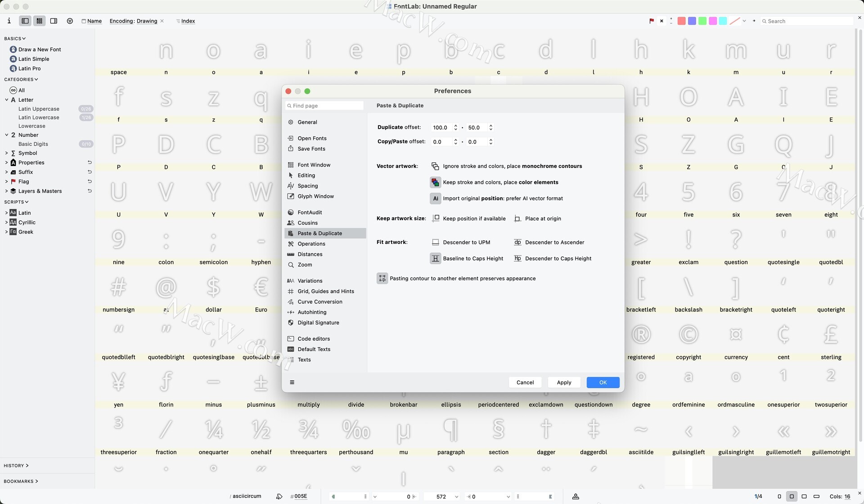Click the red flag icon in toolbar

[x=652, y=21]
